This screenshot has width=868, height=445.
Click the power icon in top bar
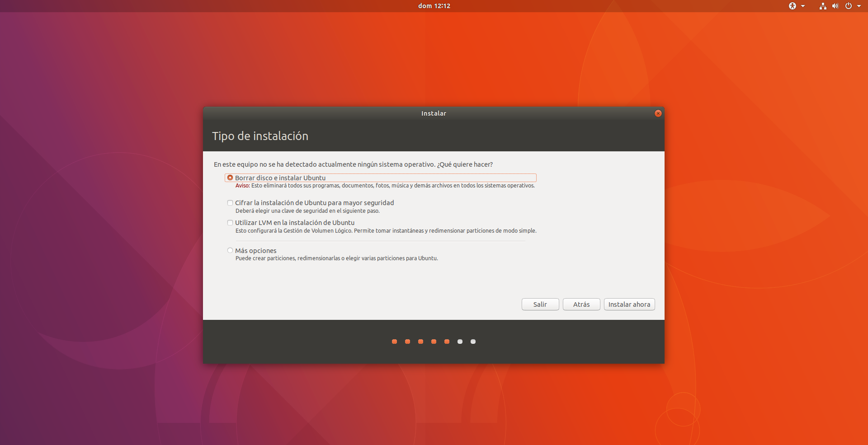point(849,6)
